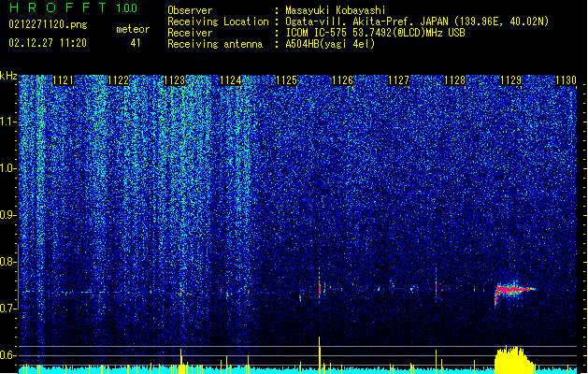Screen dimensions: 588x374
Task: Click the 1129 time marker
Action: click(510, 80)
